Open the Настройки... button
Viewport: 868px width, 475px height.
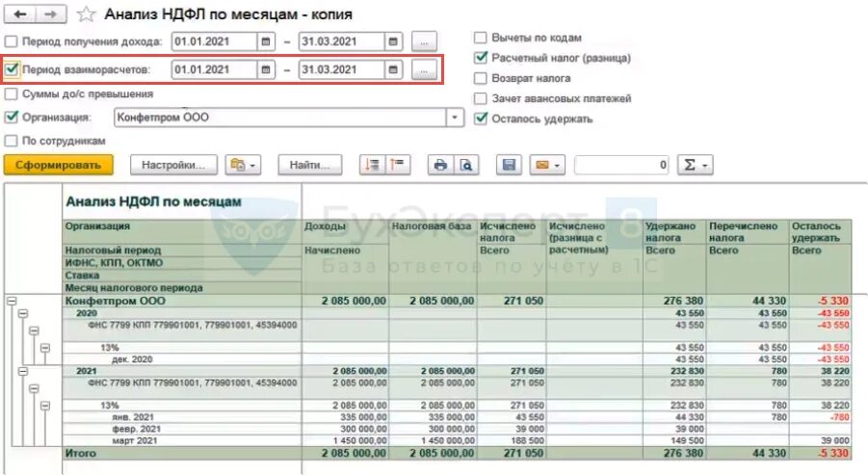[x=173, y=165]
